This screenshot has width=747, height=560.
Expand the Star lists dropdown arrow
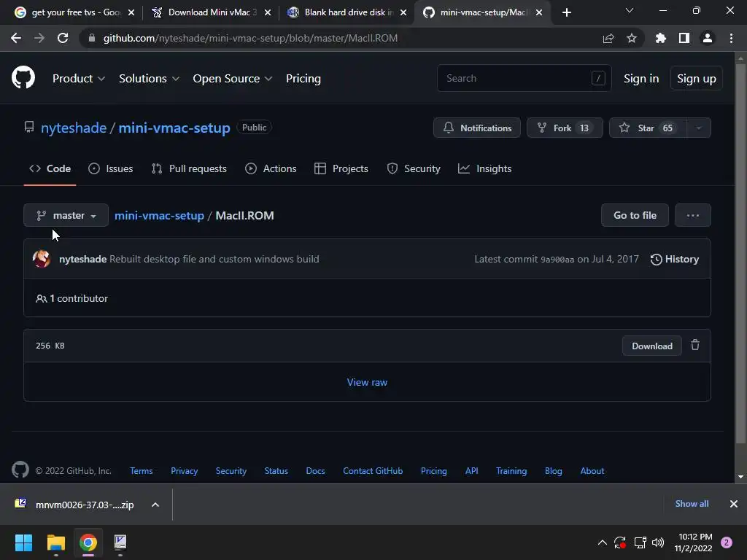coord(699,128)
